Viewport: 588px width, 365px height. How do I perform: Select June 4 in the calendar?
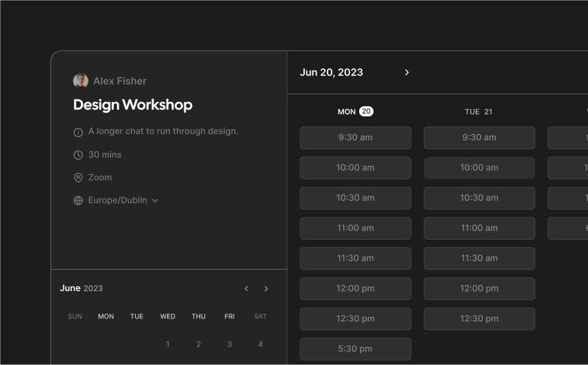[x=260, y=344]
